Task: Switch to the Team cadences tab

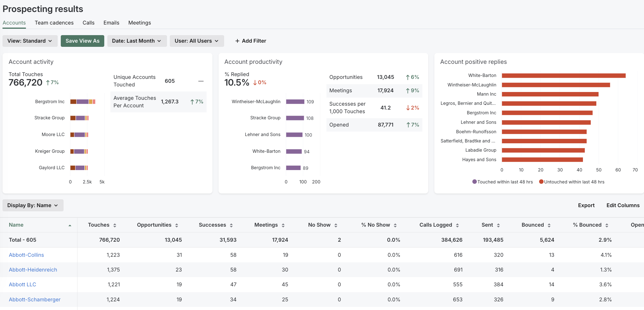Action: click(54, 23)
